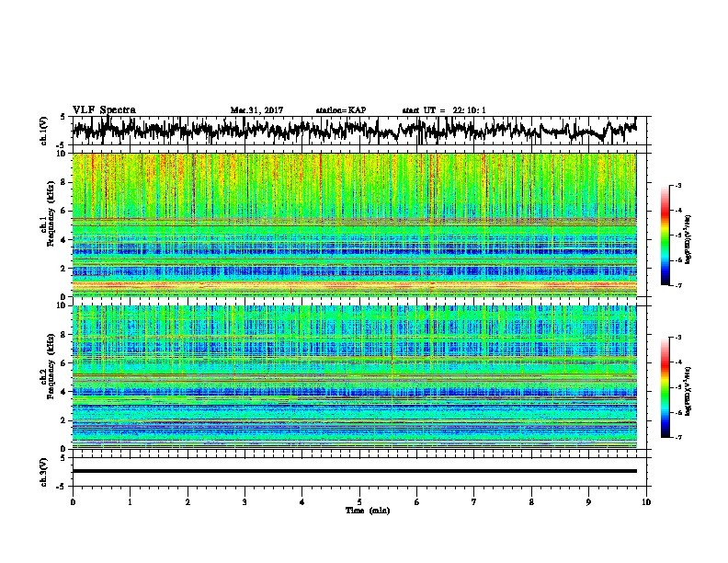This screenshot has height=563, width=728.
Task: Click time axis tick label "6"
Action: tap(417, 502)
